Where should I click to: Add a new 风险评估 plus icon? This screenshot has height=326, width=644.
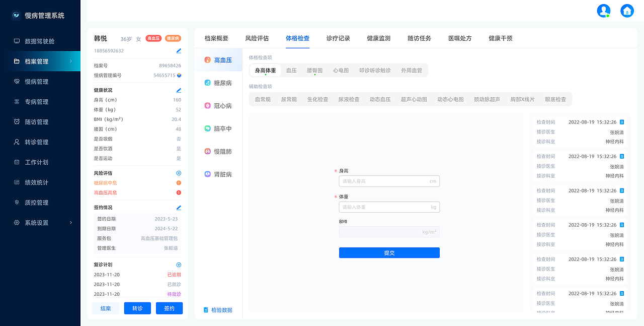point(179,173)
